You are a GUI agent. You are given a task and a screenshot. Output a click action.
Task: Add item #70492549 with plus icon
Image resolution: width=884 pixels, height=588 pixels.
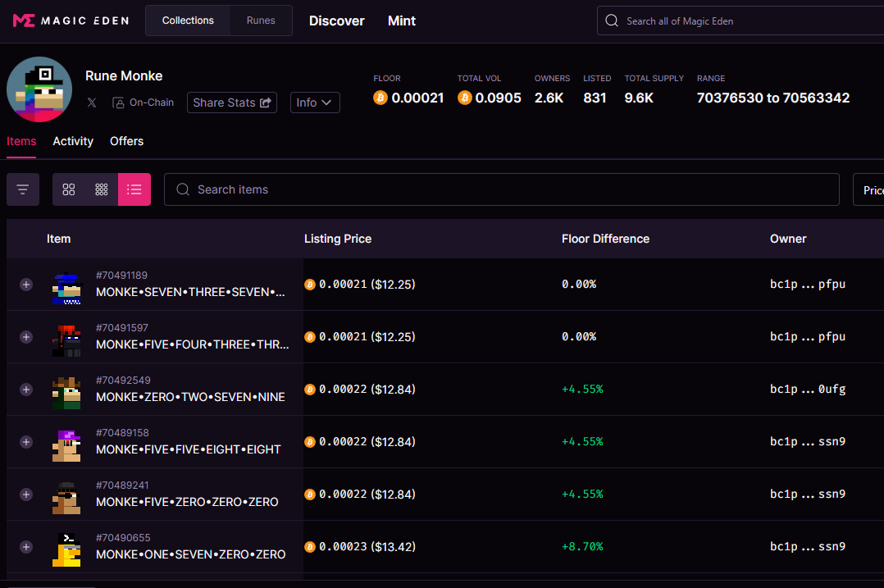click(x=26, y=390)
